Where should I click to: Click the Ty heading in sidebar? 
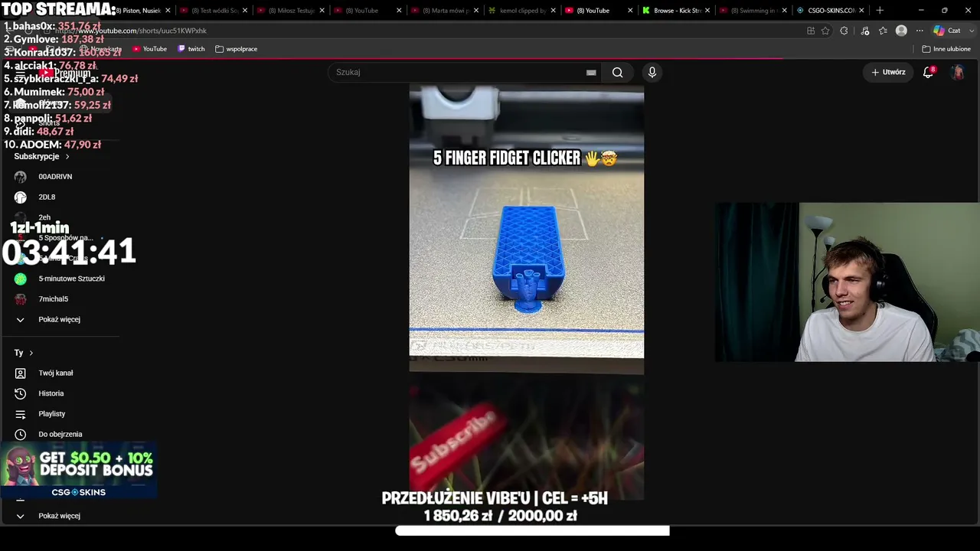coord(18,353)
